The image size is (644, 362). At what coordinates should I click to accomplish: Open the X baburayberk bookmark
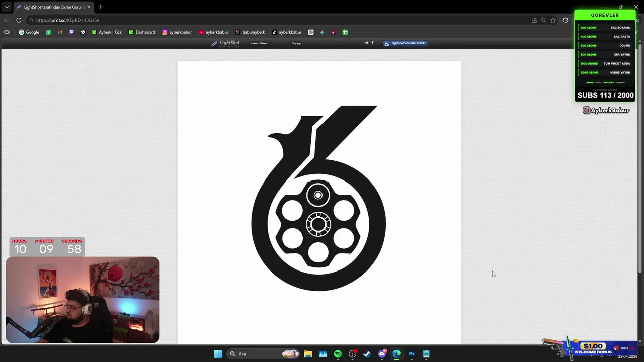pos(250,32)
